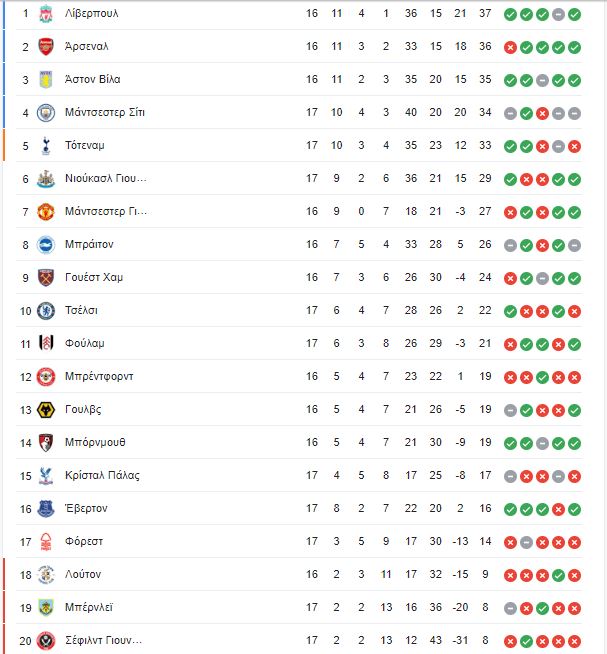607x654 pixels.
Task: Open the Άστον Βίλα team link
Action: (93, 79)
